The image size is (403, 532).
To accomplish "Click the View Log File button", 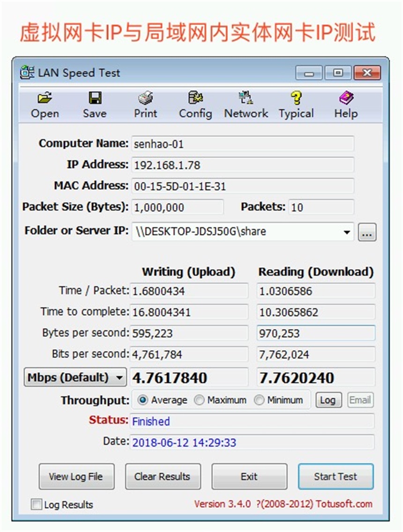I will (x=76, y=477).
